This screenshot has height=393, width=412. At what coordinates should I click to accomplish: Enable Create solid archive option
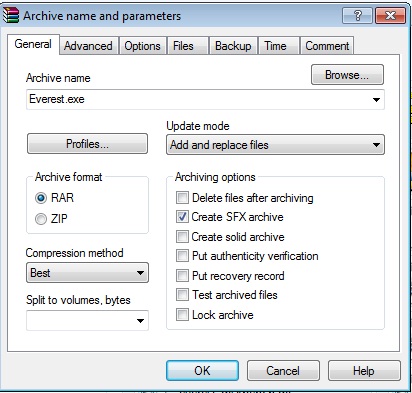click(182, 237)
